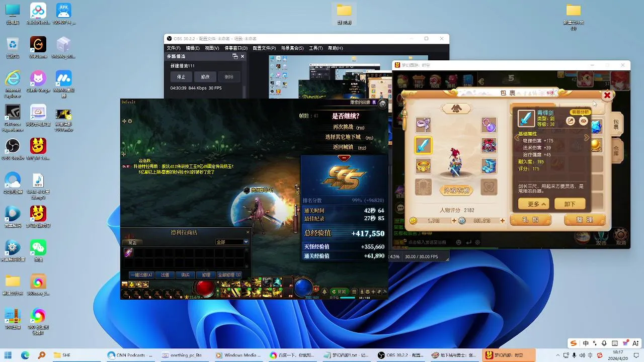The image size is (644, 362).
Task: Select the OBS Studio desktop shortcut
Action: (x=13, y=149)
